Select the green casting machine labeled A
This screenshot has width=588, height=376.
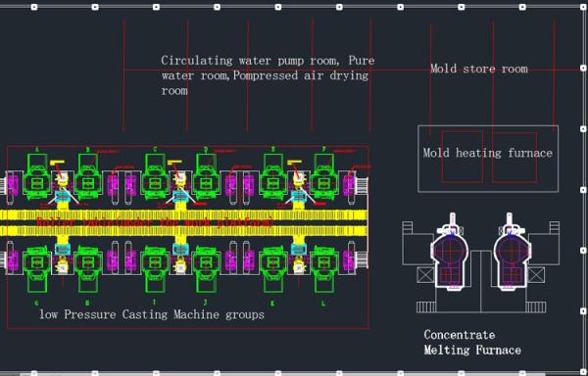point(37,179)
